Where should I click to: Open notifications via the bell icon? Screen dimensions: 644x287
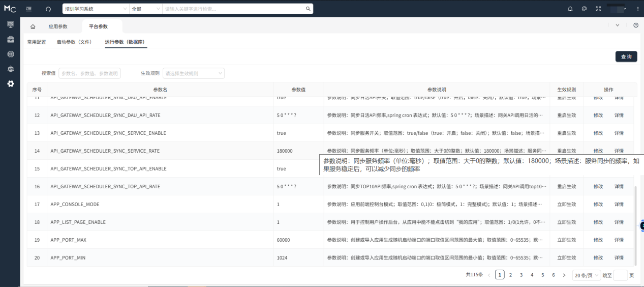[570, 9]
